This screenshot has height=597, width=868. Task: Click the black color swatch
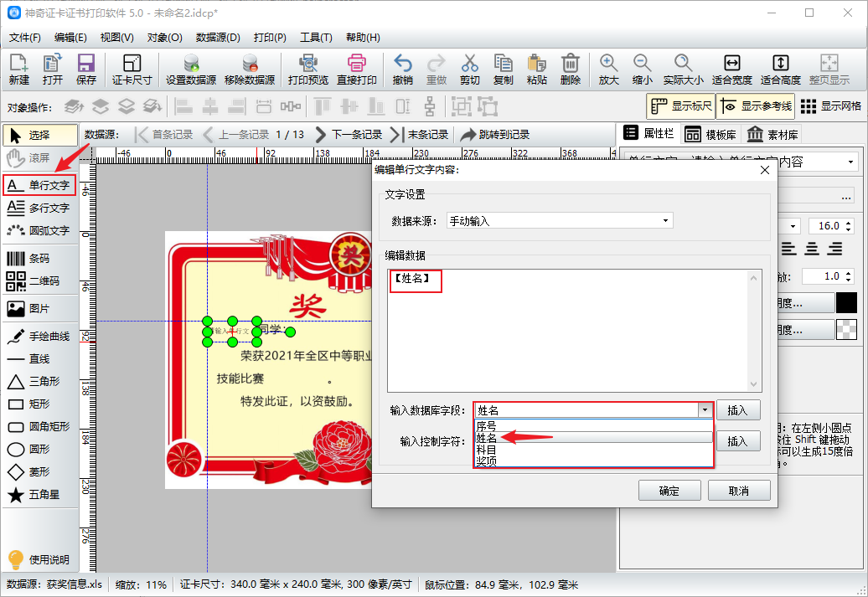pyautogui.click(x=846, y=303)
